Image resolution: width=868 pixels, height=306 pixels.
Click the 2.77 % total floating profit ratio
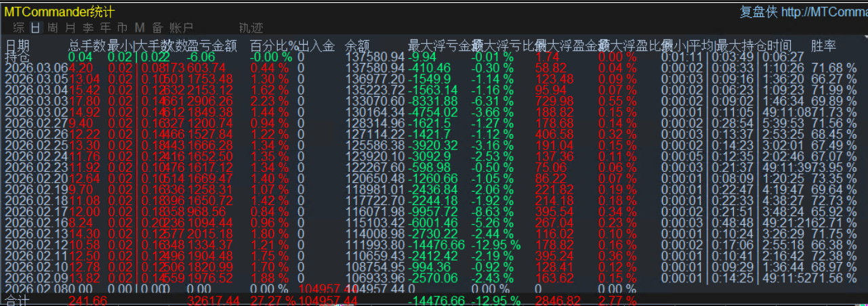pyautogui.click(x=618, y=300)
